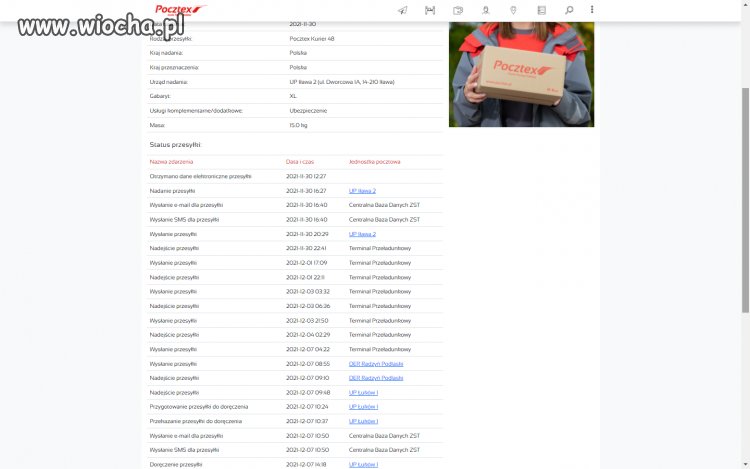750x469 pixels.
Task: Select the 'UP Iława 2 (ul. Dworcowa 1A' office value
Action: pos(342,82)
